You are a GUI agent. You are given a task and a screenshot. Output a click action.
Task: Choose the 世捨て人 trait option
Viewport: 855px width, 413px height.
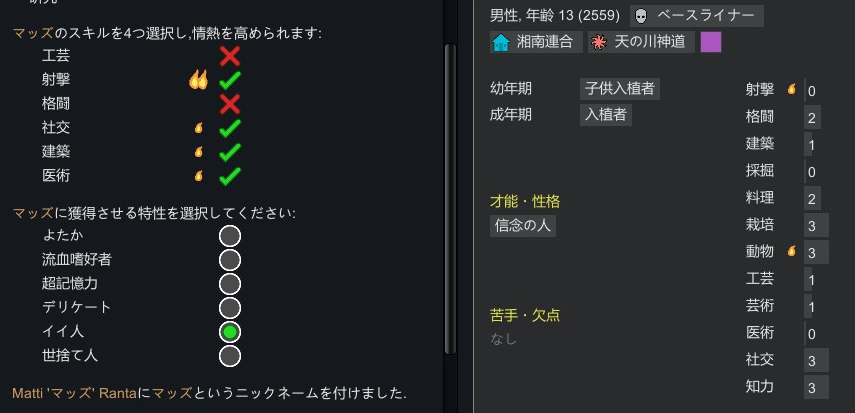[230, 356]
